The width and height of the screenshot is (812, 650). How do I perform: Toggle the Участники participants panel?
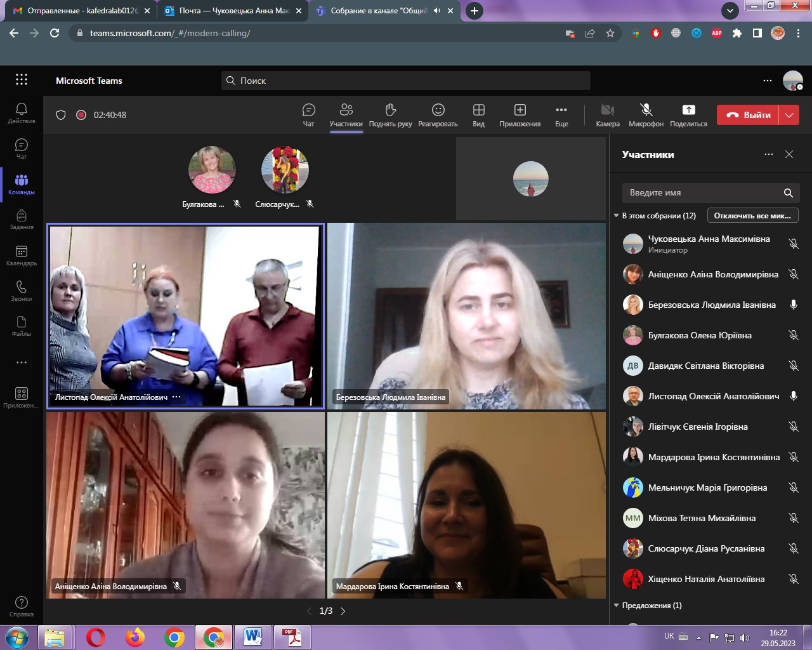tap(346, 115)
